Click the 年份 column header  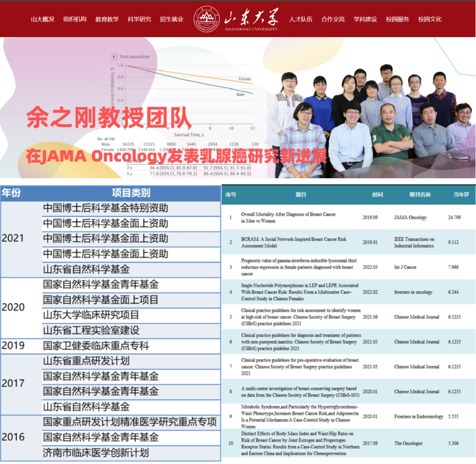click(x=11, y=193)
